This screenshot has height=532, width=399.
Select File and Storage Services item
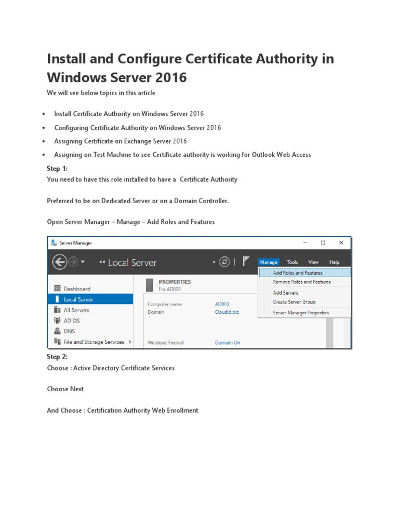coord(90,342)
